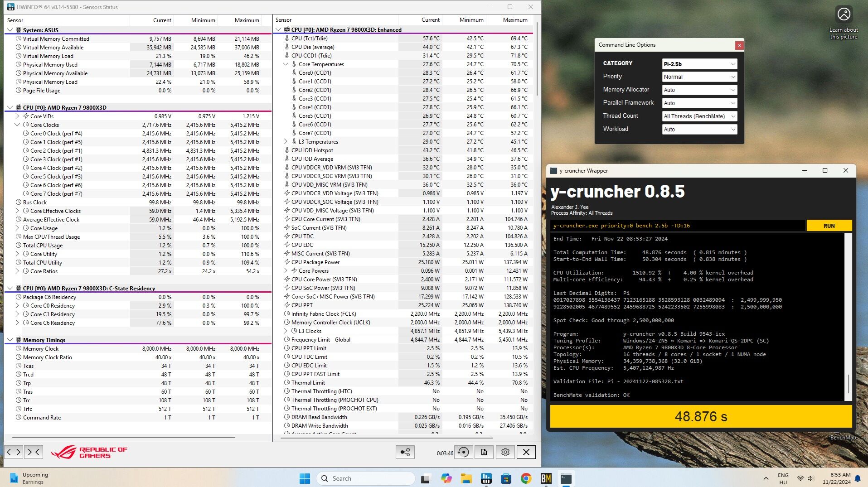Viewport: 868px width, 487px height.
Task: Click the HWiNFO title bar app icon
Action: 10,7
